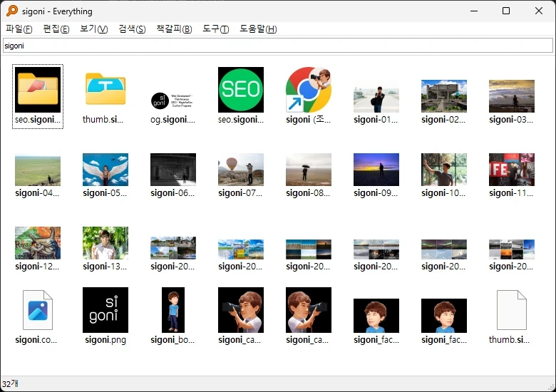Viewport: 556px width, 392px height.
Task: Open the 도움말(H) help menu
Action: [x=258, y=29]
